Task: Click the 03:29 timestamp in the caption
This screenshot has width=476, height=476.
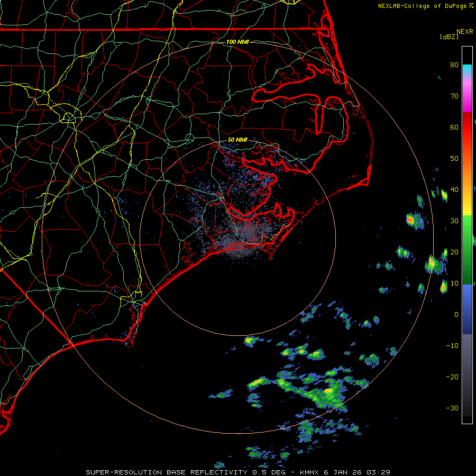Action: coord(378,472)
